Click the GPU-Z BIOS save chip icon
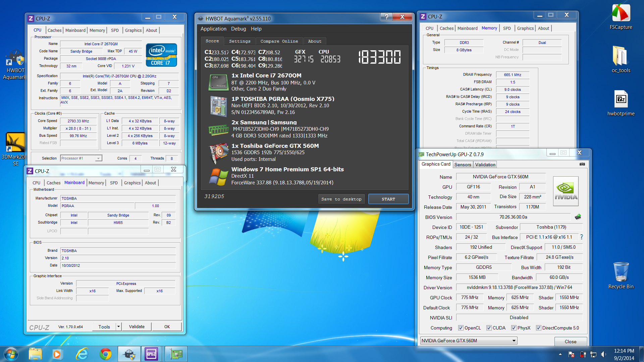The width and height of the screenshot is (644, 362). (578, 217)
